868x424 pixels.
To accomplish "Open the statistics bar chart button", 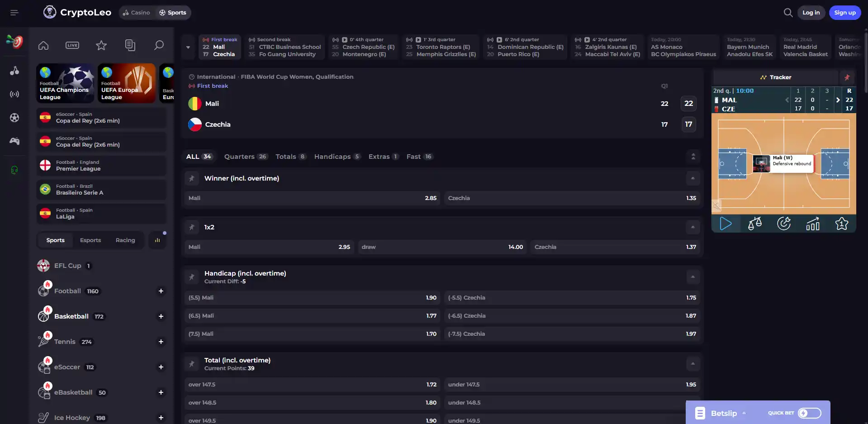I will click(x=157, y=240).
